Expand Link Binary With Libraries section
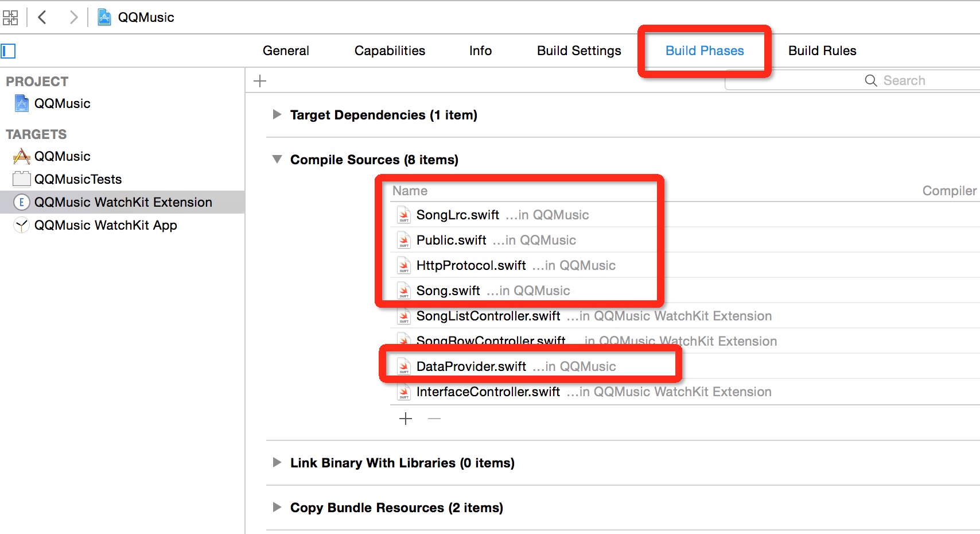 (277, 462)
